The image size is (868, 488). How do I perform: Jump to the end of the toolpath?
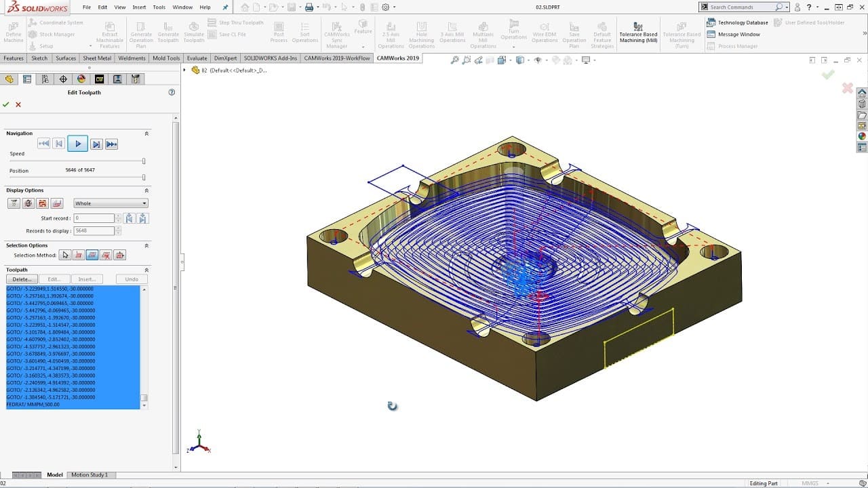[x=112, y=144]
